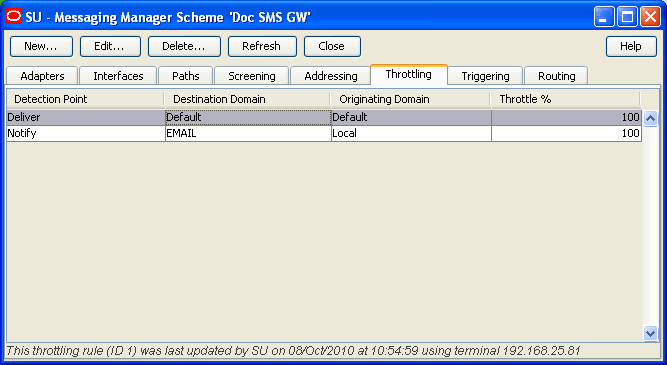This screenshot has width=667, height=365.
Task: Click the EMAIL destination domain cell
Action: pyautogui.click(x=248, y=133)
